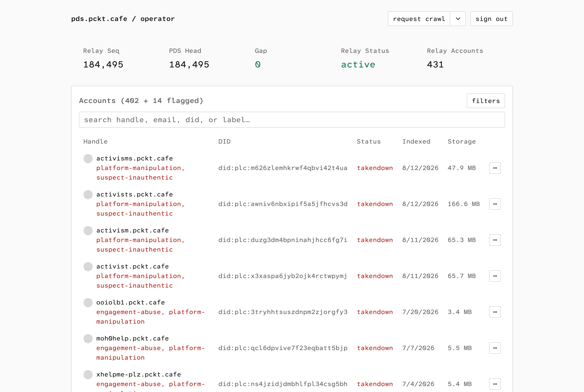The image size is (584, 392).
Task: Select DID did:plc:awniv6nbxipif5a5jfhcvs3d
Action: tap(283, 204)
